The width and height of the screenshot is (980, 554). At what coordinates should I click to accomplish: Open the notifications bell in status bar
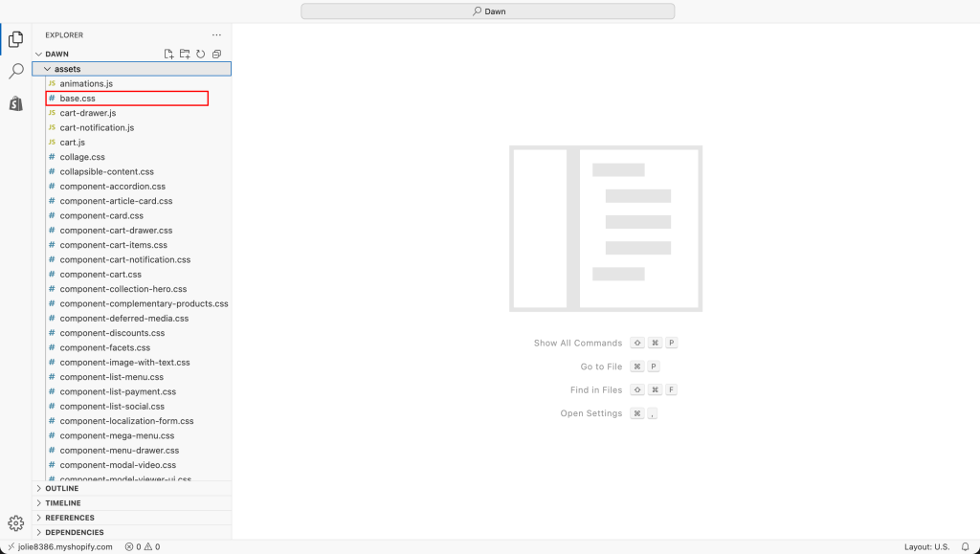click(965, 547)
